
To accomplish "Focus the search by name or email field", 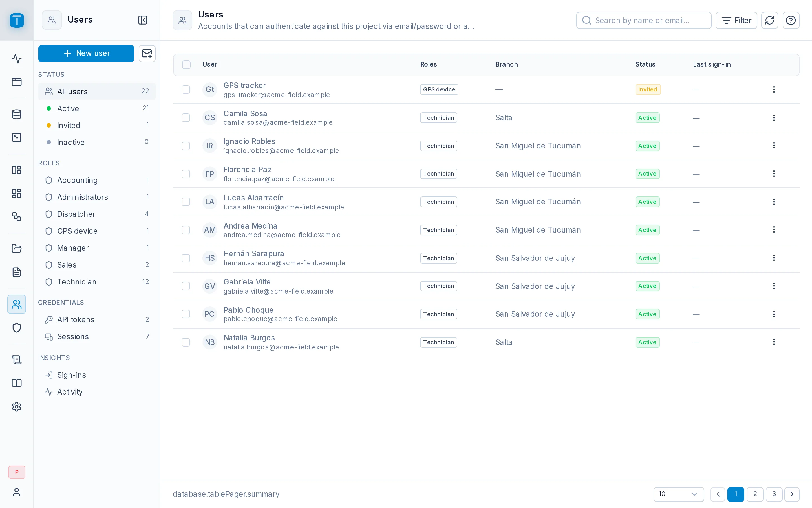I will (x=644, y=21).
